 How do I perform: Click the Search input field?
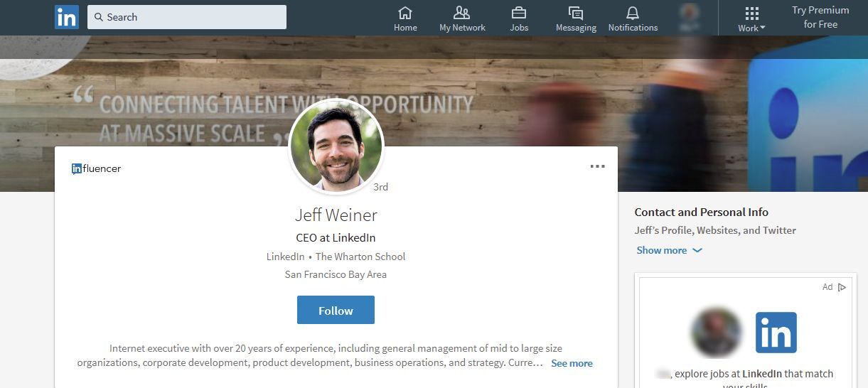187,17
